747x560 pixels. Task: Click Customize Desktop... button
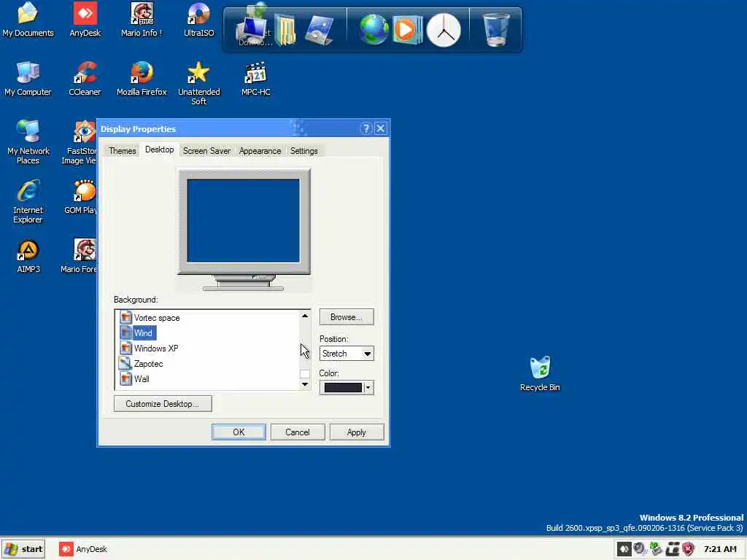pyautogui.click(x=163, y=403)
